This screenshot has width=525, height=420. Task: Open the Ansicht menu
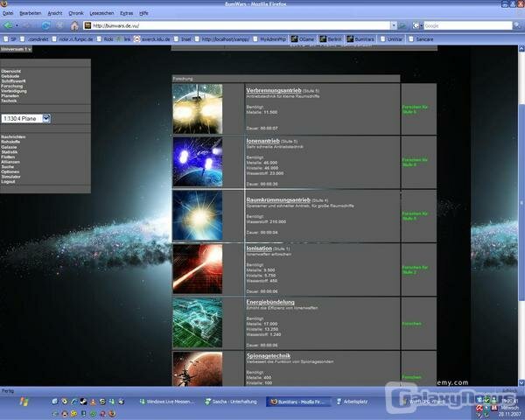click(55, 13)
